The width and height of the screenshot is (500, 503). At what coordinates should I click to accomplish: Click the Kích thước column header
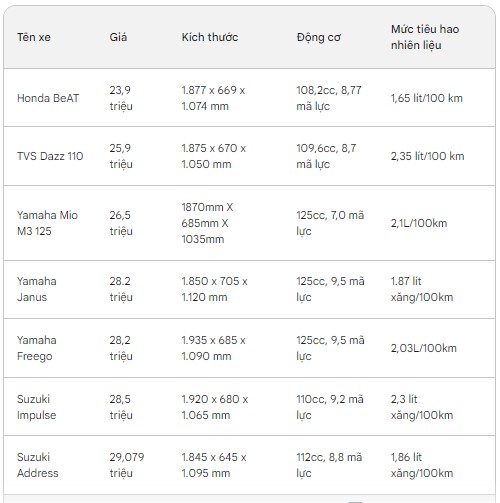point(210,37)
